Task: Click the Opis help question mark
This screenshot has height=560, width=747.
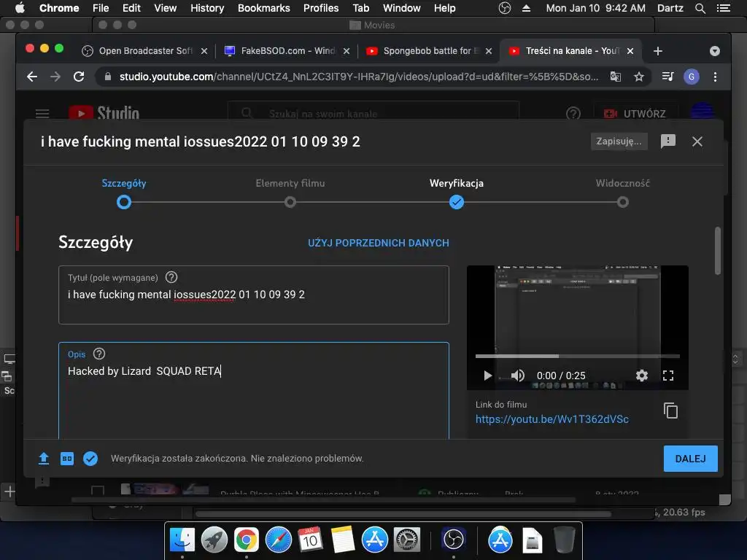Action: 99,354
